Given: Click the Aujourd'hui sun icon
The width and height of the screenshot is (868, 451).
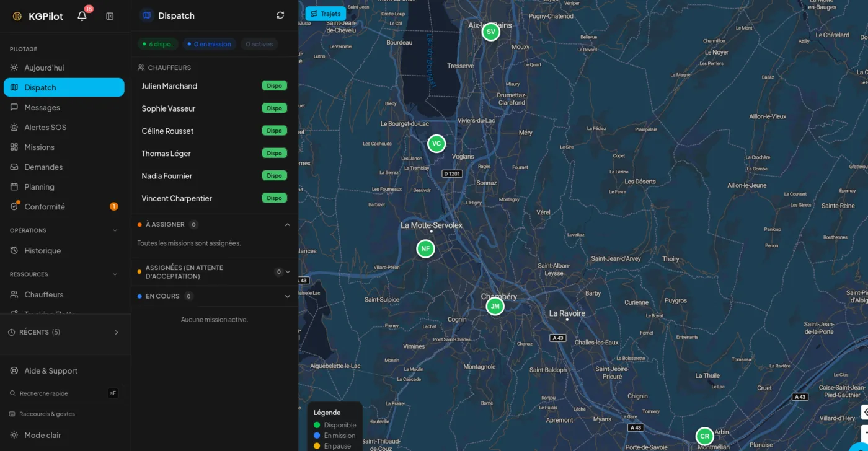Looking at the screenshot, I should coord(14,68).
